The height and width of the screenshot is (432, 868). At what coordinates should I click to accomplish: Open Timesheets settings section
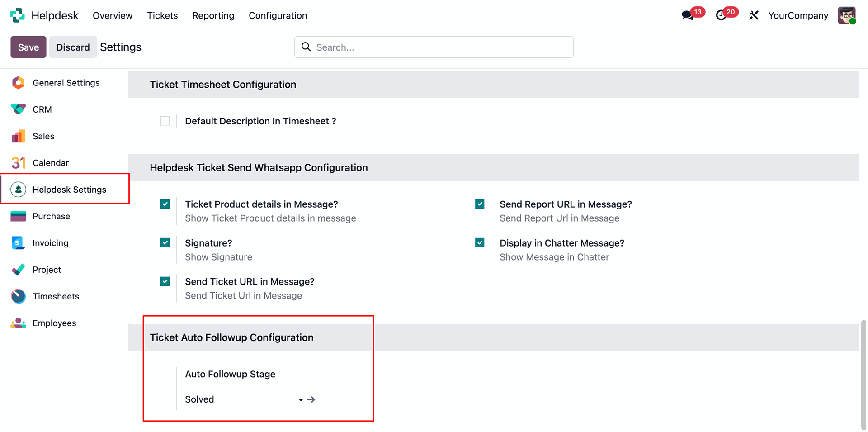point(56,296)
